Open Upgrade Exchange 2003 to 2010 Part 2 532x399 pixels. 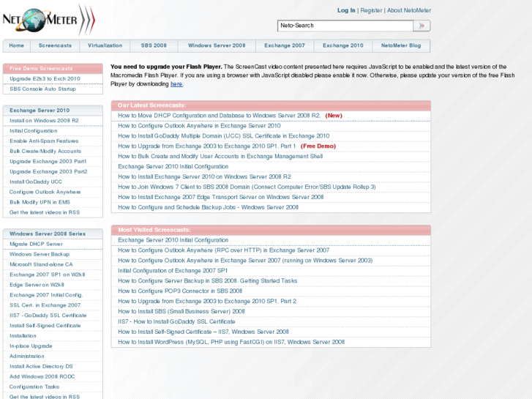[x=207, y=301]
